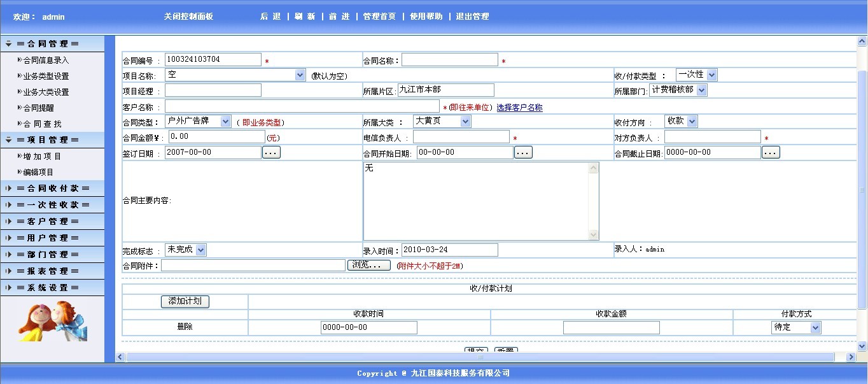
Task: Click the cartoon couple image in sidebar
Action: pos(52,321)
